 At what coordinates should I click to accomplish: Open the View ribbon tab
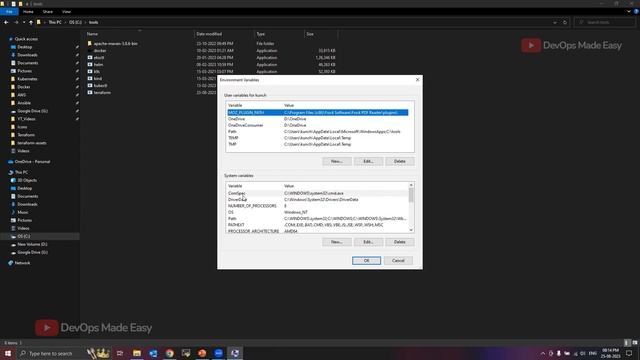coord(66,12)
